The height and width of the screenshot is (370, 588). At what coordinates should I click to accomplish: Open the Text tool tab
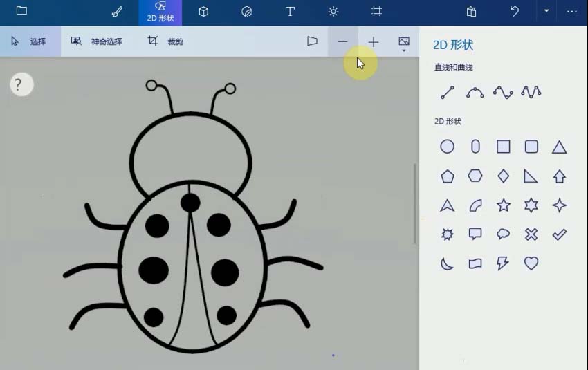click(x=290, y=12)
